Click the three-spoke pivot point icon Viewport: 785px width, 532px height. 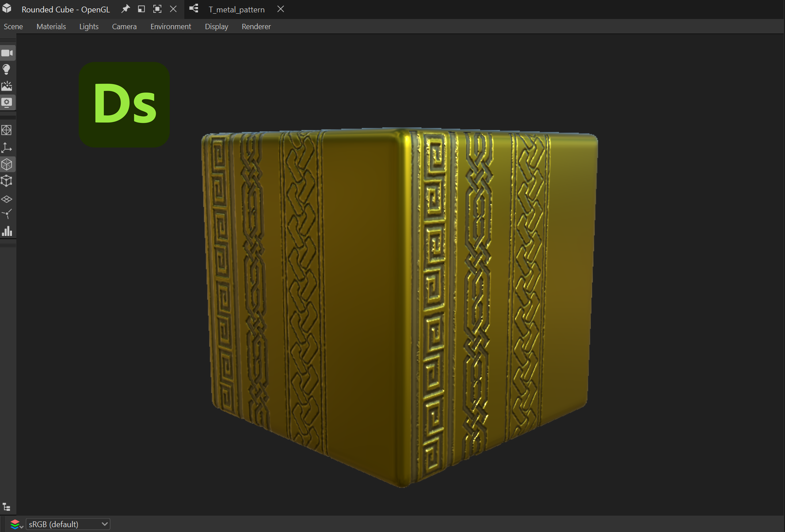pyautogui.click(x=7, y=214)
